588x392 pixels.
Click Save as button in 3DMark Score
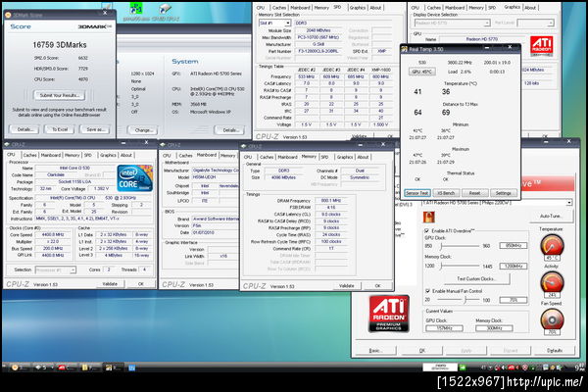[x=95, y=129]
